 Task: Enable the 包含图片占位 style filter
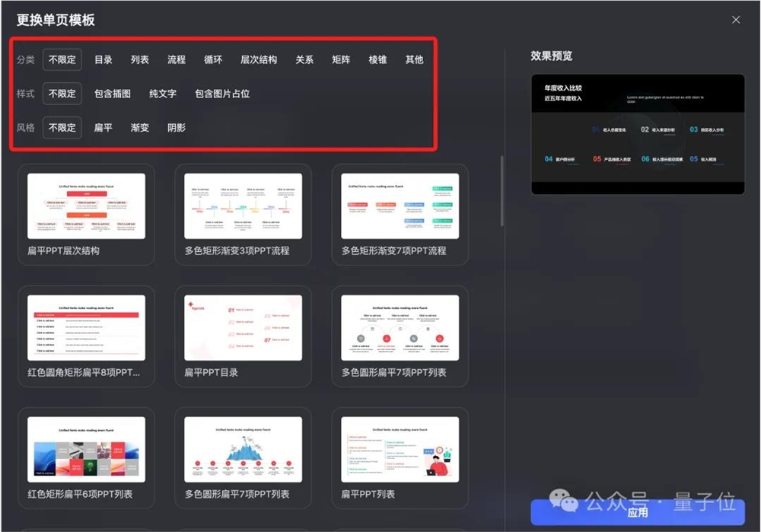click(224, 93)
